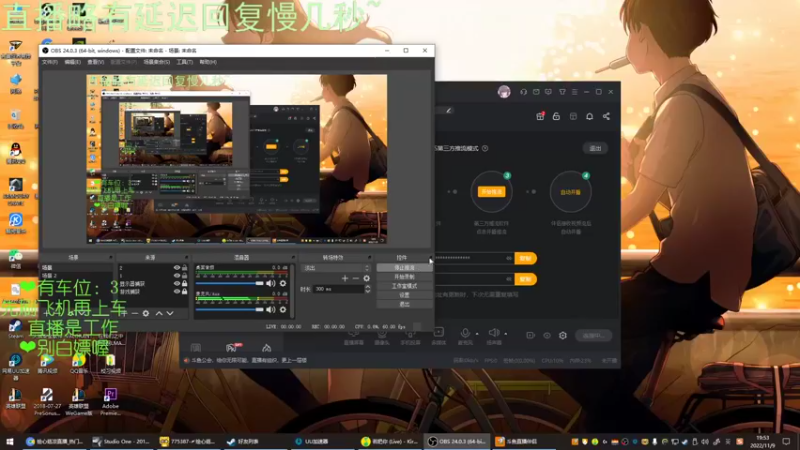
Task: Expand the microphone options arrow in the companion bar
Action: click(x=477, y=334)
